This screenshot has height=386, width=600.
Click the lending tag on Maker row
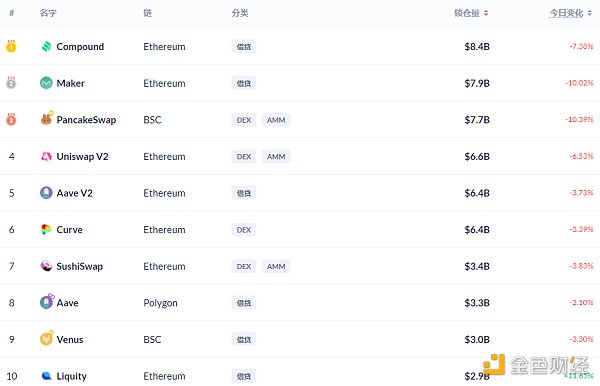point(244,83)
